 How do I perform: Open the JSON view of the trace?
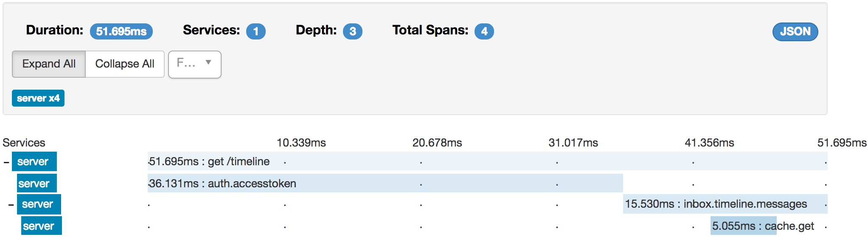click(x=795, y=31)
